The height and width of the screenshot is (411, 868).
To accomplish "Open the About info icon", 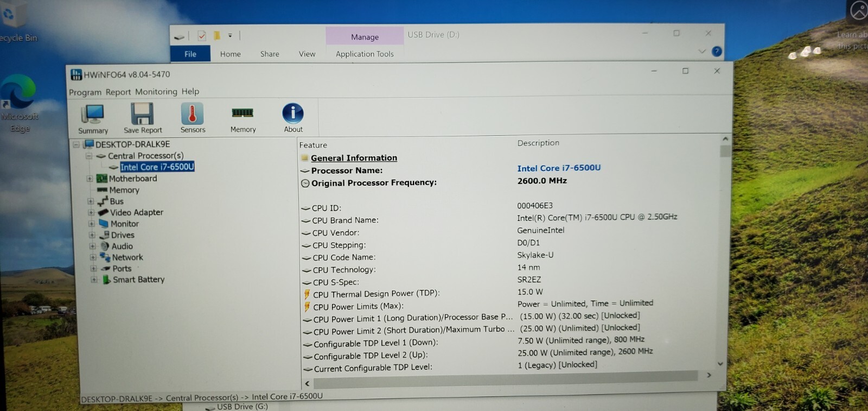I will (x=293, y=118).
